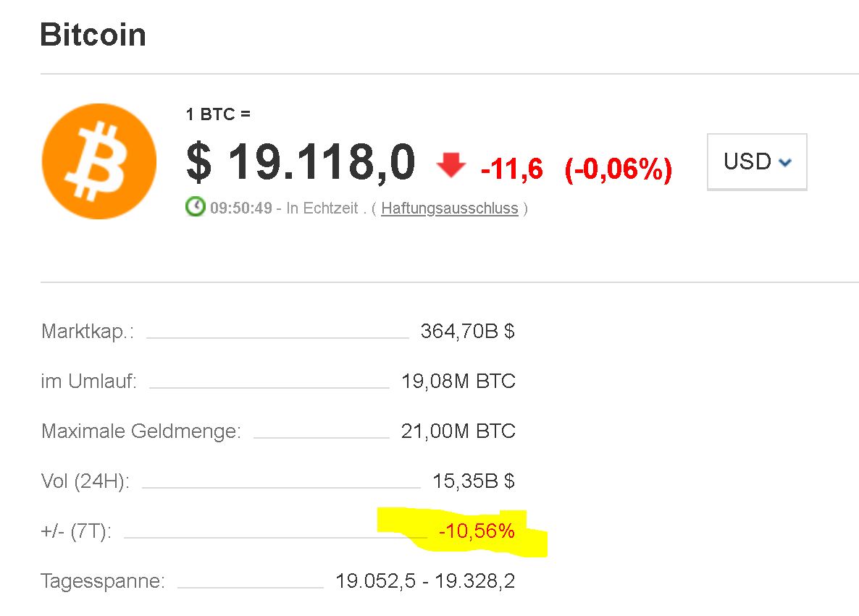Click the 21,00M BTC max supply value

[x=458, y=431]
